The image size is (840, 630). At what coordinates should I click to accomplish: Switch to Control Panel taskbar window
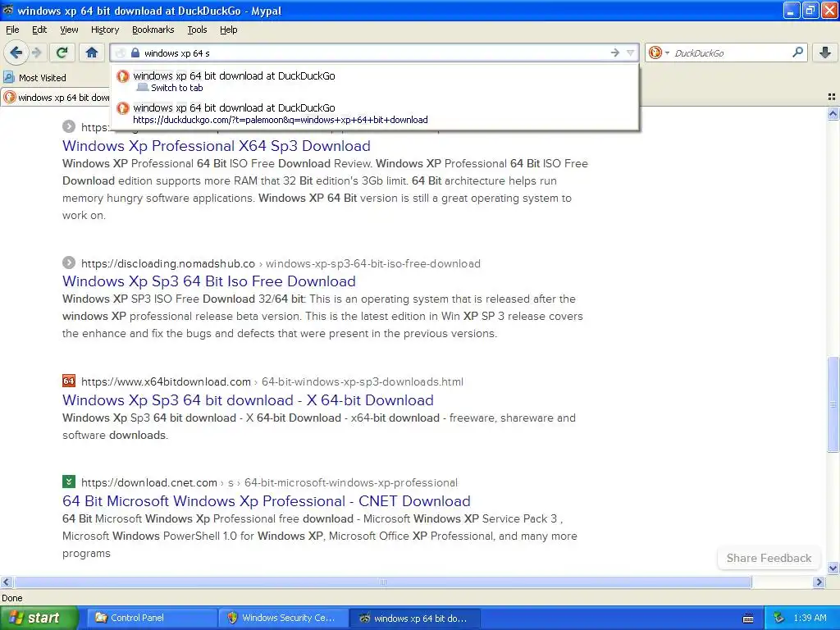(x=152, y=618)
